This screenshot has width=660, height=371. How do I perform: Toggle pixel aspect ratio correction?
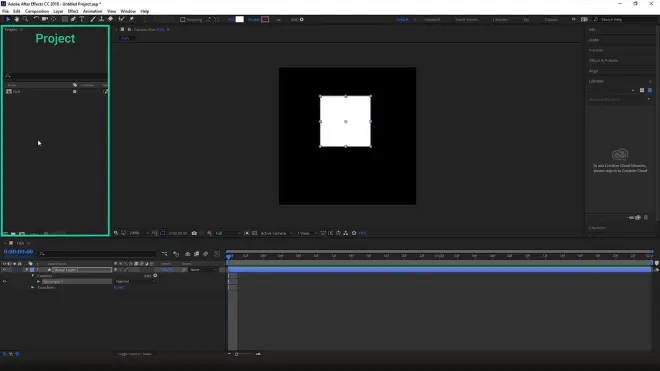pos(323,233)
